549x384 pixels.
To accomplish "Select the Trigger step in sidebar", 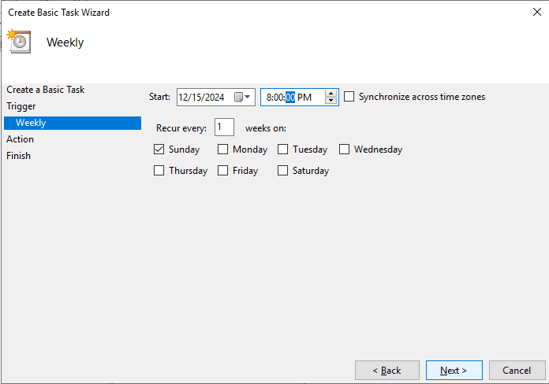I will point(21,106).
